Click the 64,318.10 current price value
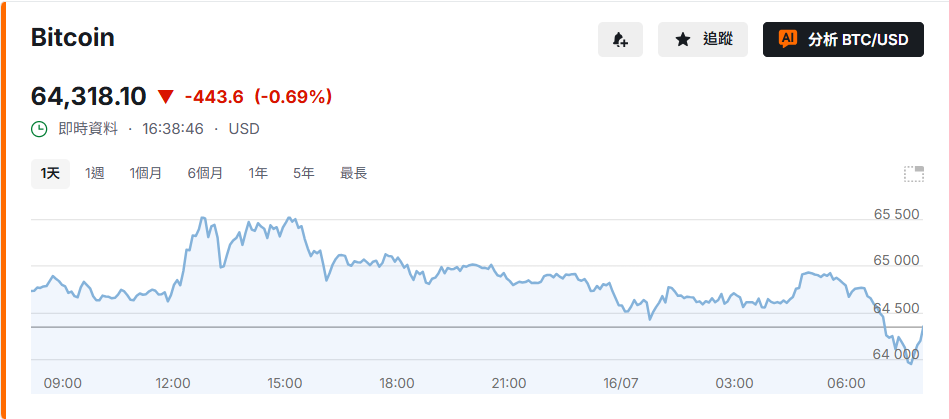This screenshot has width=949, height=419. click(88, 96)
